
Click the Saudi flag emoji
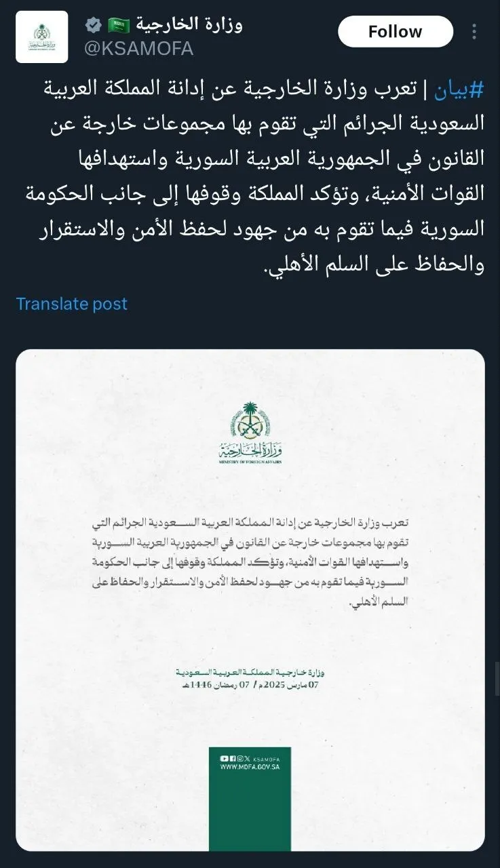(119, 26)
